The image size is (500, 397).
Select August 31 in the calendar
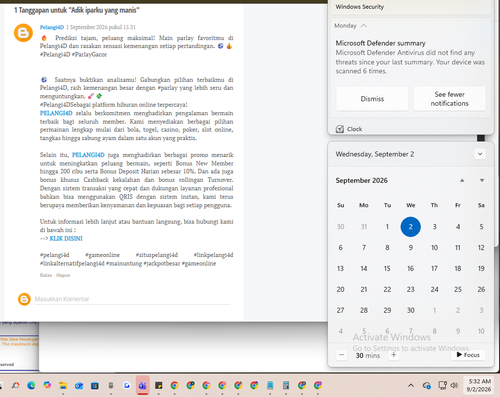click(364, 227)
